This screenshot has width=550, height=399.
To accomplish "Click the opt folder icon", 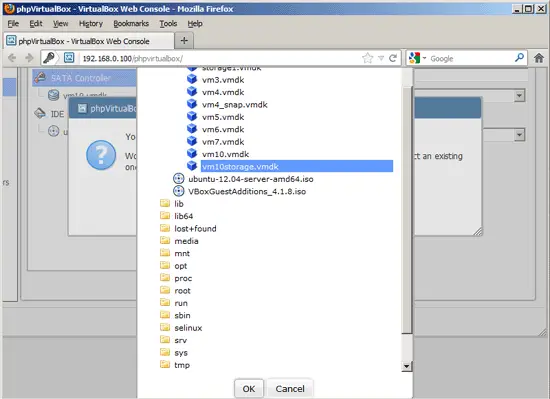I will pos(165,265).
